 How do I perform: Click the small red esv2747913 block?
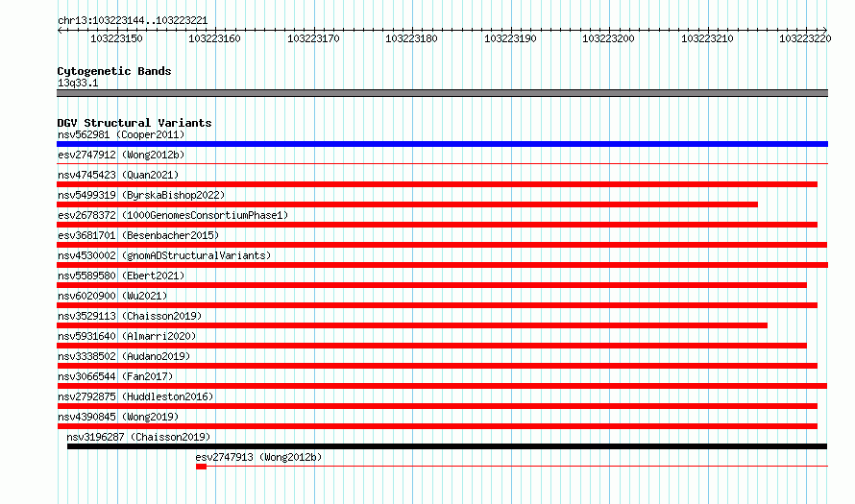coord(201,467)
